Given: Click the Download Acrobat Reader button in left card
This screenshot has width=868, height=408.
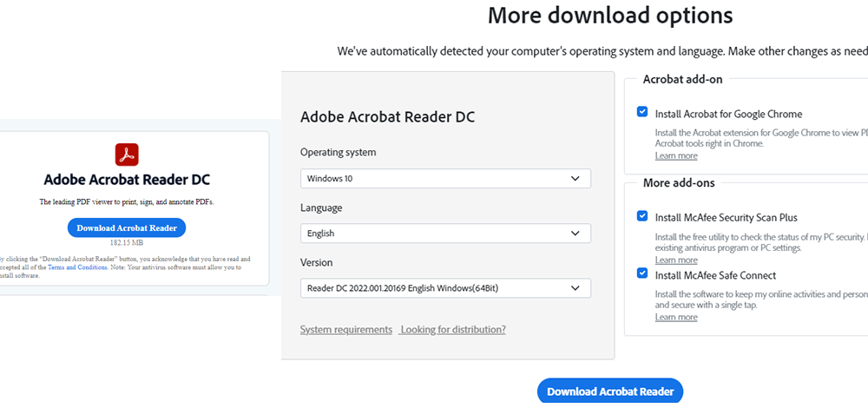Looking at the screenshot, I should coord(127,228).
